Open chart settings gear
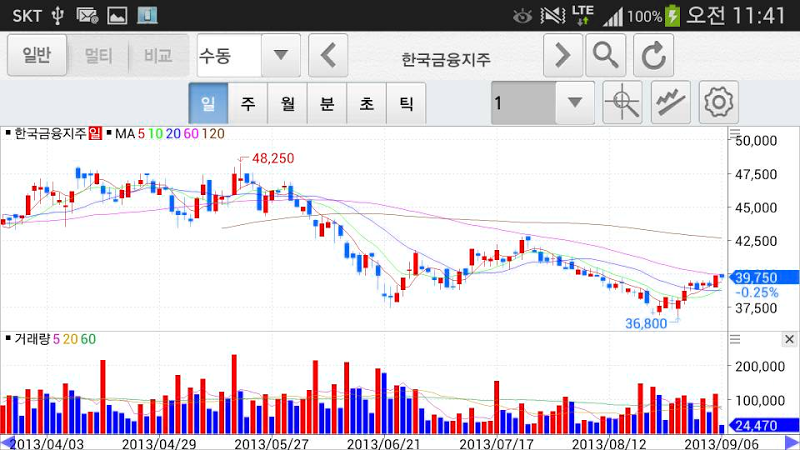This screenshot has width=800, height=450. click(x=719, y=103)
